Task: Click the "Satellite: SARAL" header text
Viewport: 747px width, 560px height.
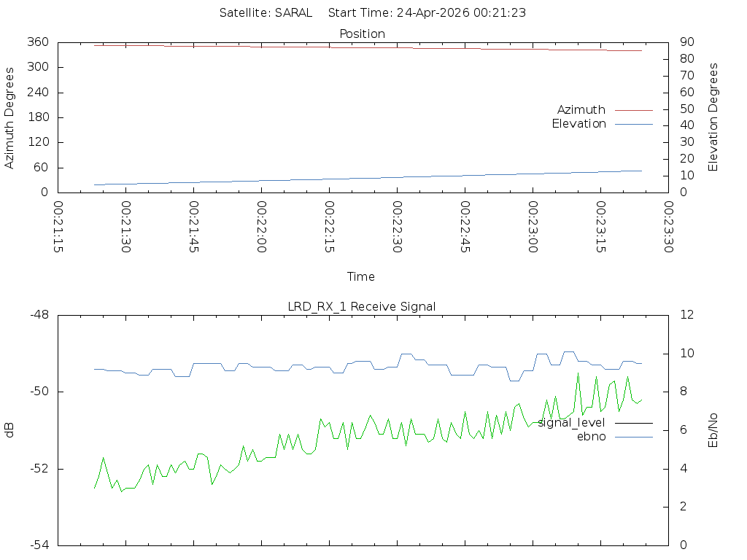Action: click(266, 12)
